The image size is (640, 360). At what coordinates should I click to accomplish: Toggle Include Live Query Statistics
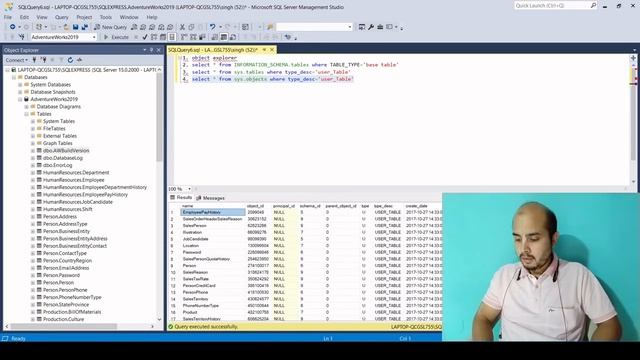(x=193, y=37)
